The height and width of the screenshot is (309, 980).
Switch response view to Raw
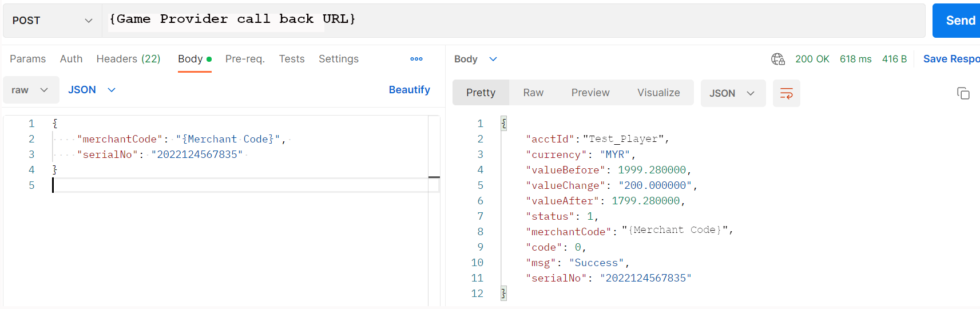533,93
